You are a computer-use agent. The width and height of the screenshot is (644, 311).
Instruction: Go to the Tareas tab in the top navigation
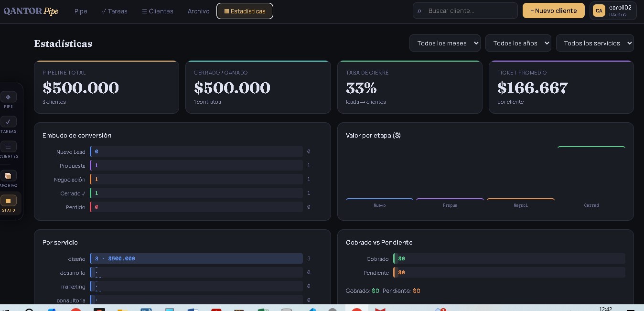coord(115,11)
